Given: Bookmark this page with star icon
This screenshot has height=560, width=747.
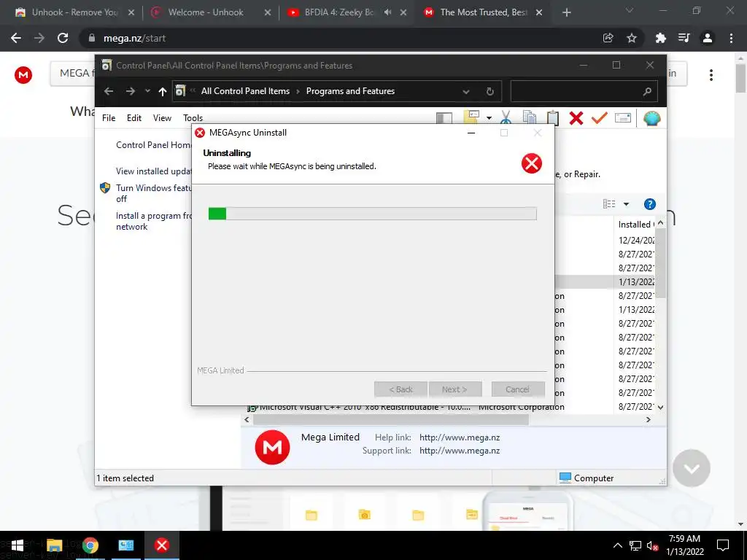Looking at the screenshot, I should coord(632,38).
